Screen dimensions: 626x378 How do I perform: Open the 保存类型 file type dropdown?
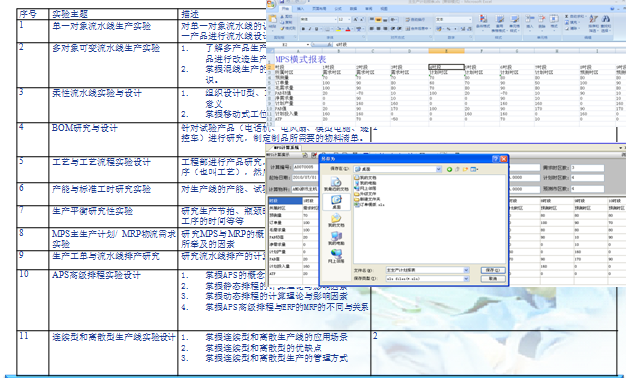coord(466,279)
